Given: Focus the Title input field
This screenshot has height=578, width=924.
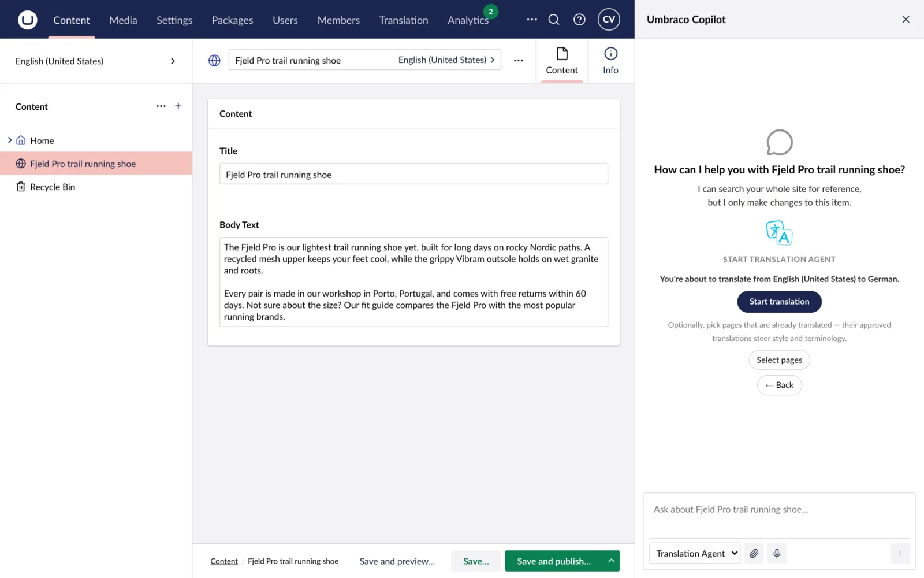Looking at the screenshot, I should click(x=413, y=174).
